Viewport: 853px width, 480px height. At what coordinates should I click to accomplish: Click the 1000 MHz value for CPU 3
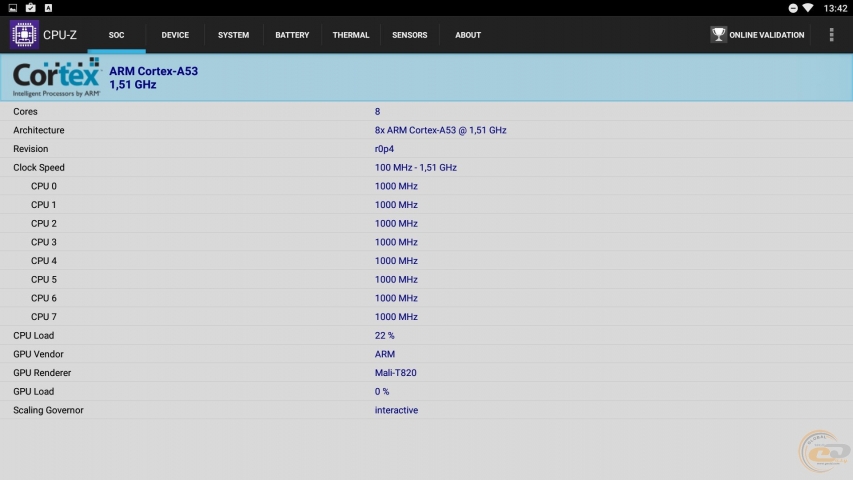(x=396, y=242)
